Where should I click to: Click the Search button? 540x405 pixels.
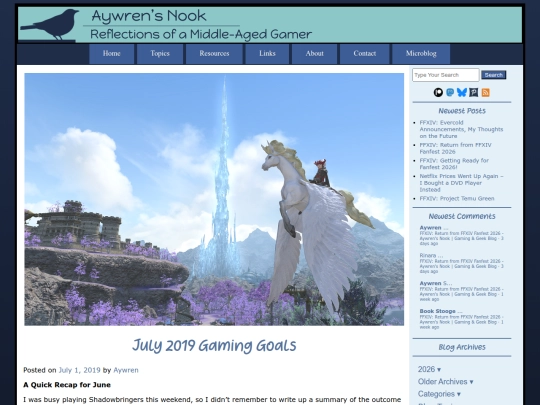494,75
